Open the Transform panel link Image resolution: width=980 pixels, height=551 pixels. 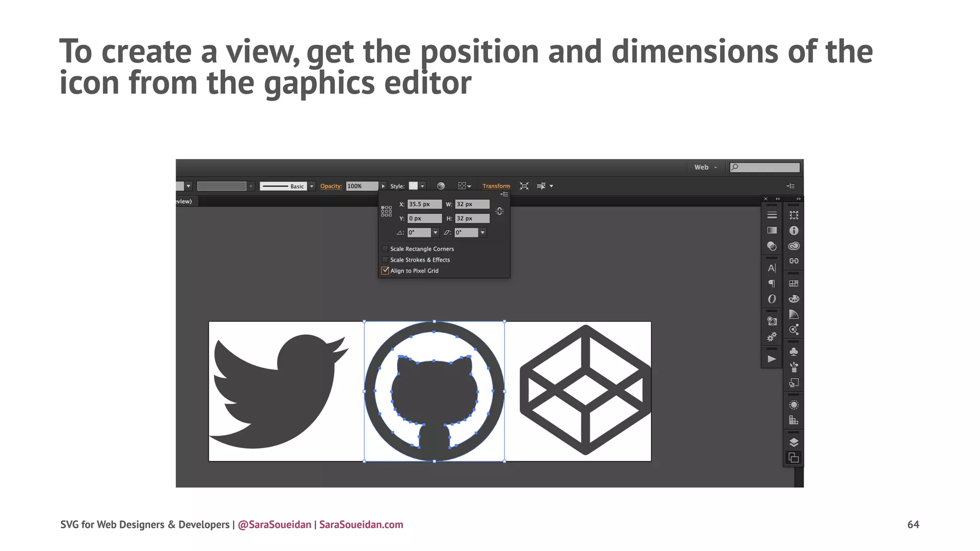click(x=496, y=186)
